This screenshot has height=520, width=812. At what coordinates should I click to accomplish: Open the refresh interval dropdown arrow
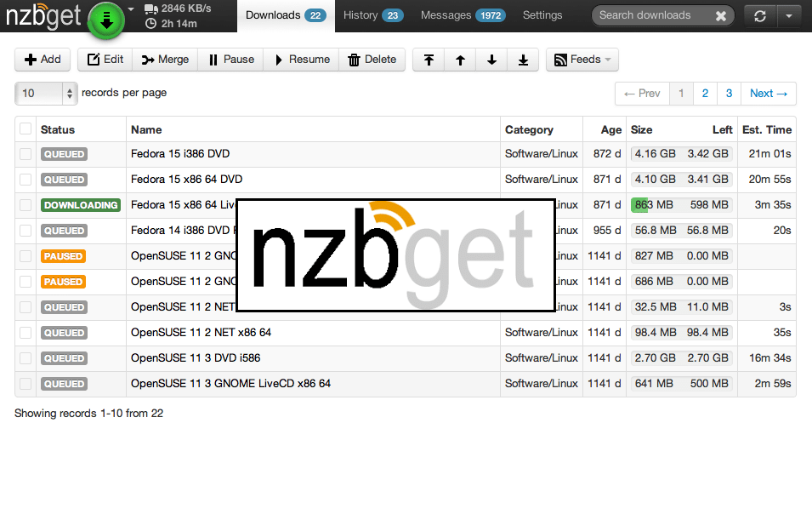point(789,16)
